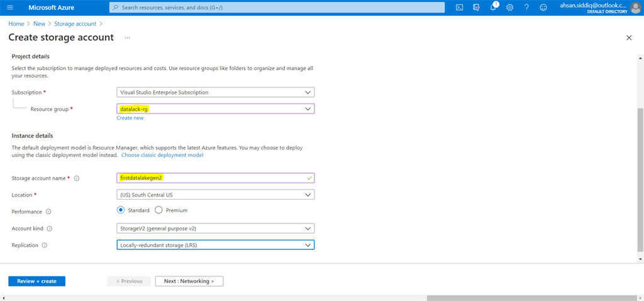This screenshot has height=301, width=644.
Task: Click Choose classic deployment model link
Action: pos(162,155)
